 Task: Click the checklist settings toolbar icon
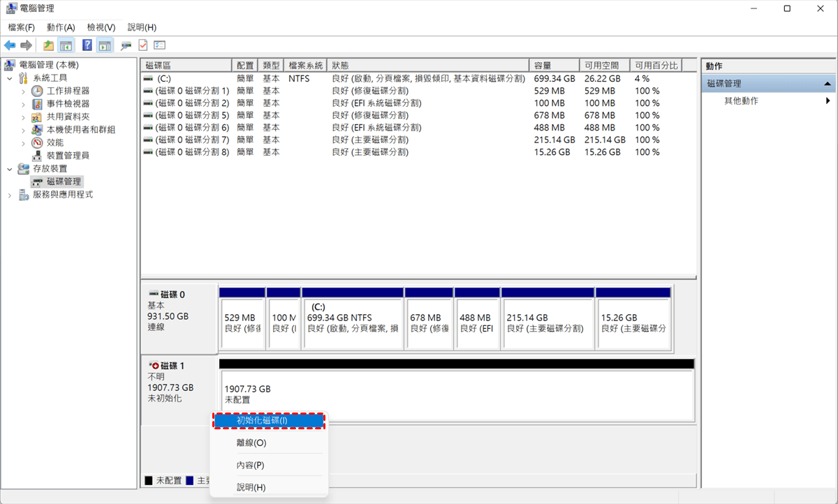(159, 45)
